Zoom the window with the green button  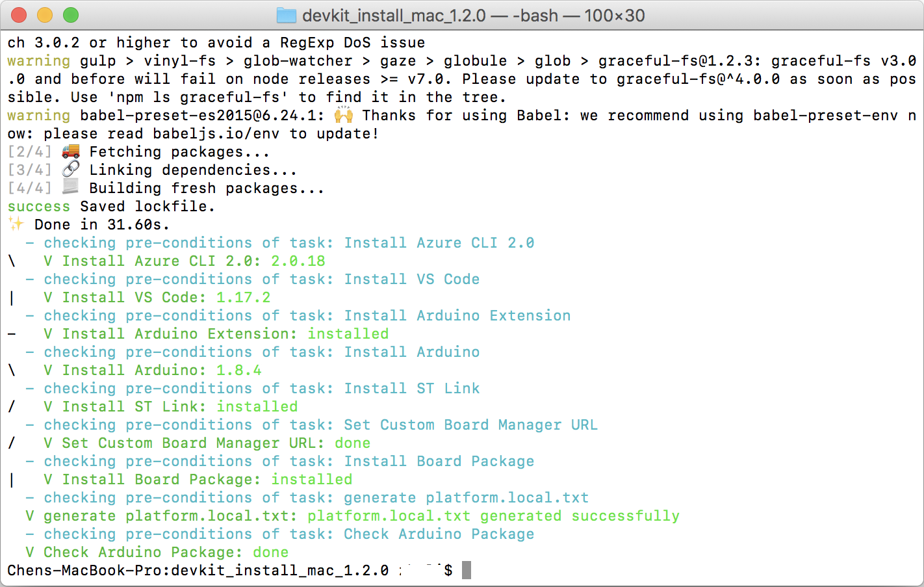71,15
